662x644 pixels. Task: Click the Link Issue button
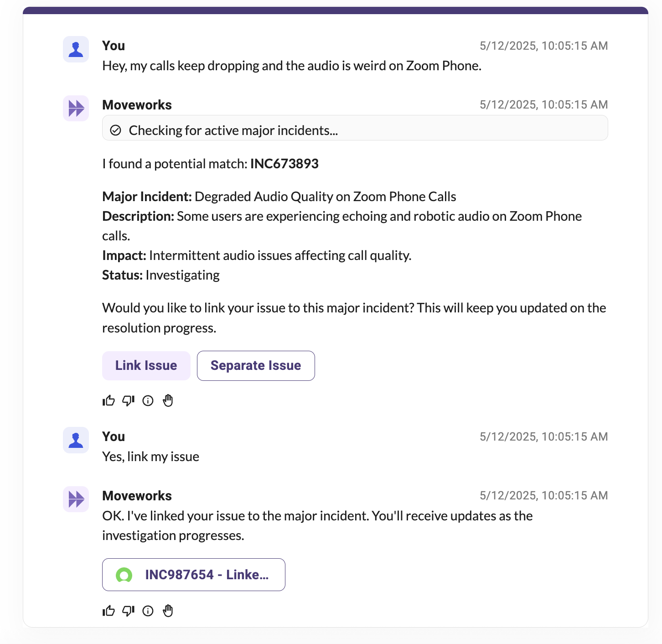coord(146,365)
